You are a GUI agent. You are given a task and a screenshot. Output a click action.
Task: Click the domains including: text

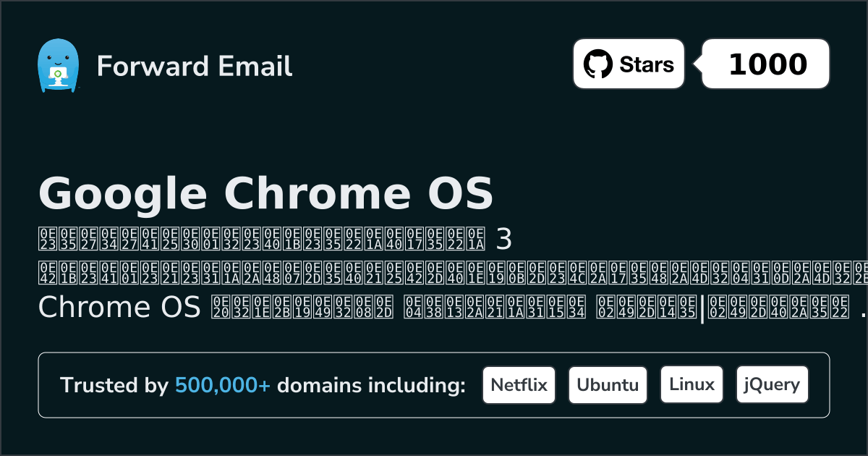[x=371, y=386]
